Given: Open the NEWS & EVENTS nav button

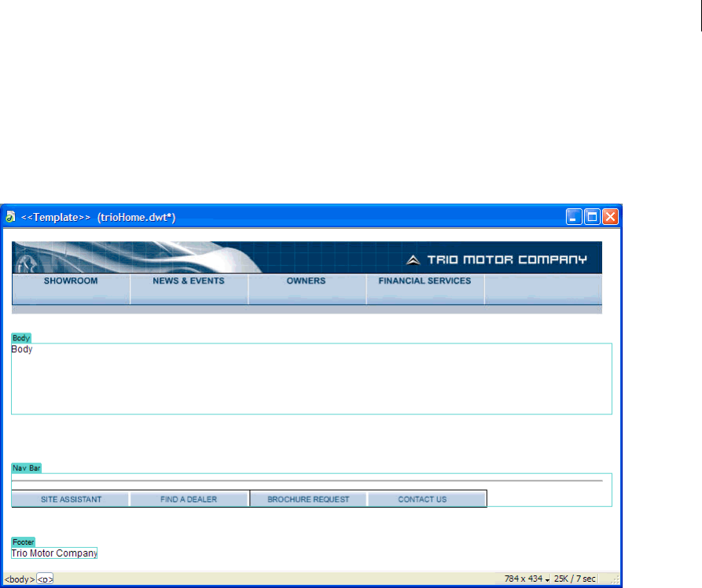Looking at the screenshot, I should coord(189,288).
